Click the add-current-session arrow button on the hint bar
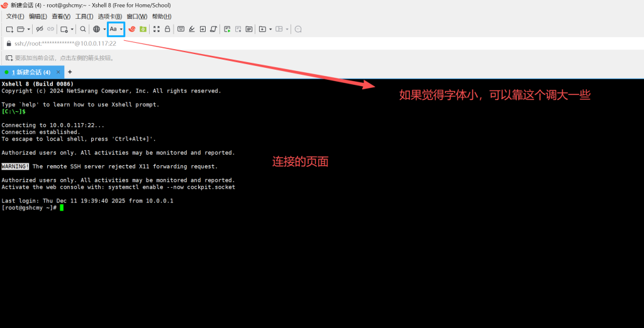Viewport: 644px width, 328px height. [9, 58]
